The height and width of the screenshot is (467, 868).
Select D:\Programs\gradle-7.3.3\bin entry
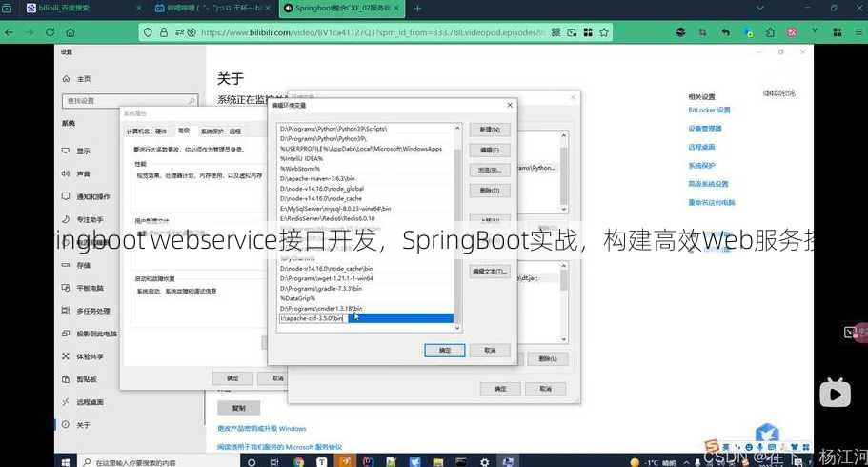(365, 289)
